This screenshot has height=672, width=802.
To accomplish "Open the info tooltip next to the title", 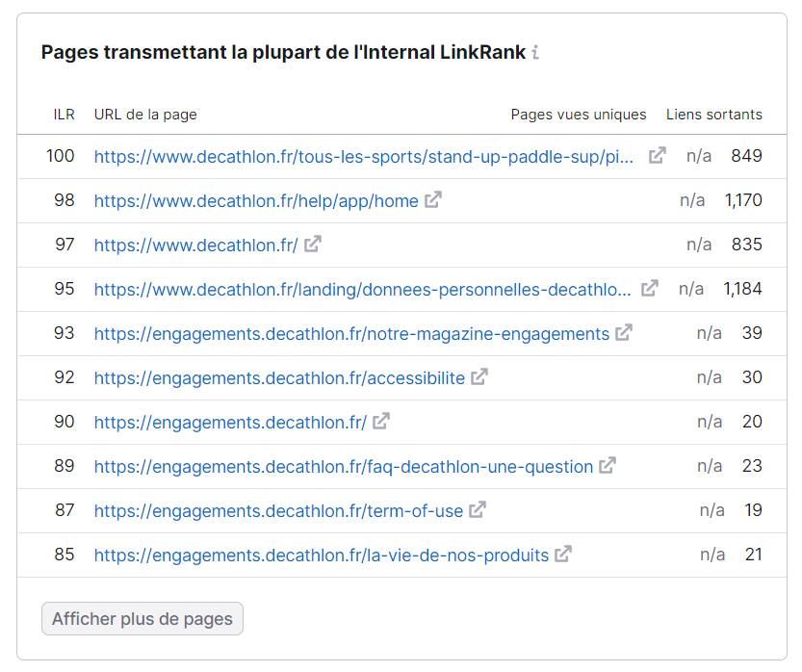I will coord(535,54).
